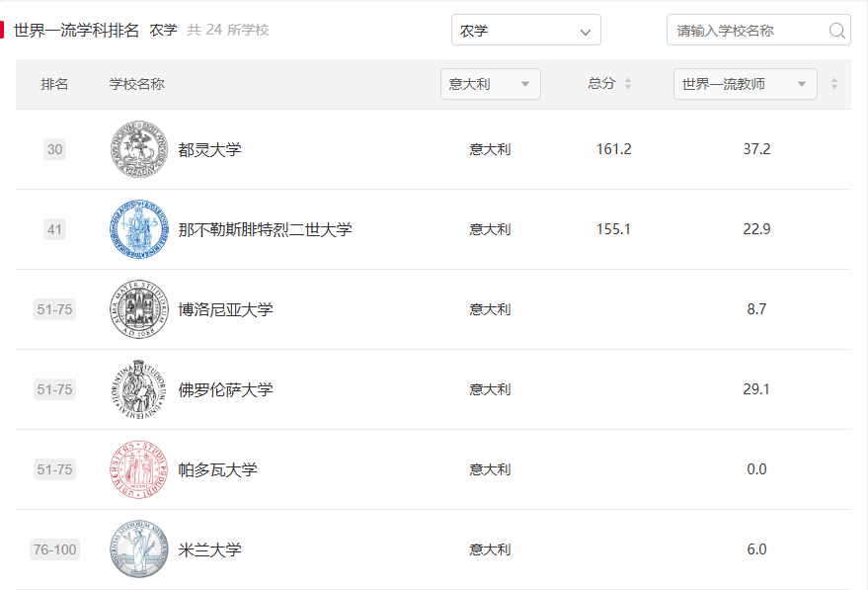Screen dimensions: 868x590
Task: Open the 帕多瓦大学 link
Action: click(x=217, y=469)
